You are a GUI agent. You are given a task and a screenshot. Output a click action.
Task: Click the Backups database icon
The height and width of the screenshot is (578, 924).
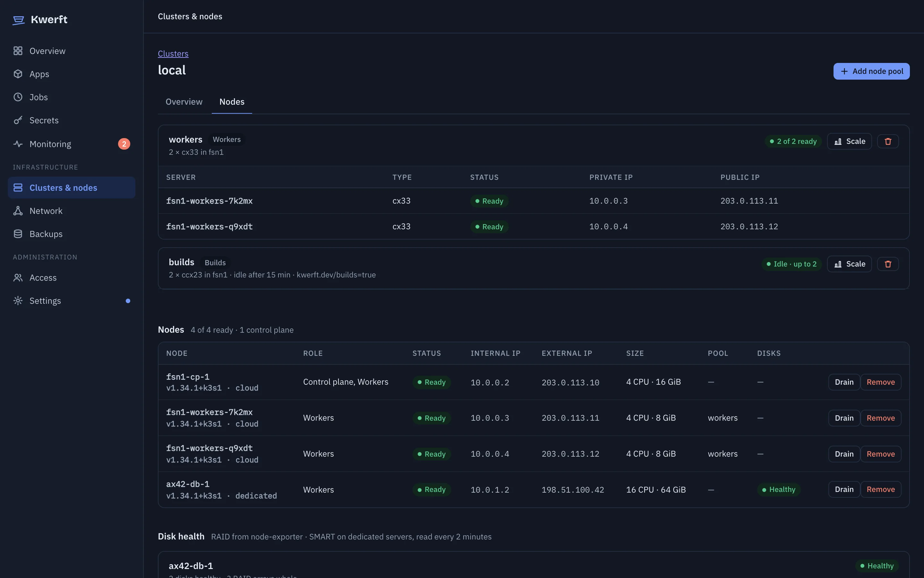[x=18, y=234]
